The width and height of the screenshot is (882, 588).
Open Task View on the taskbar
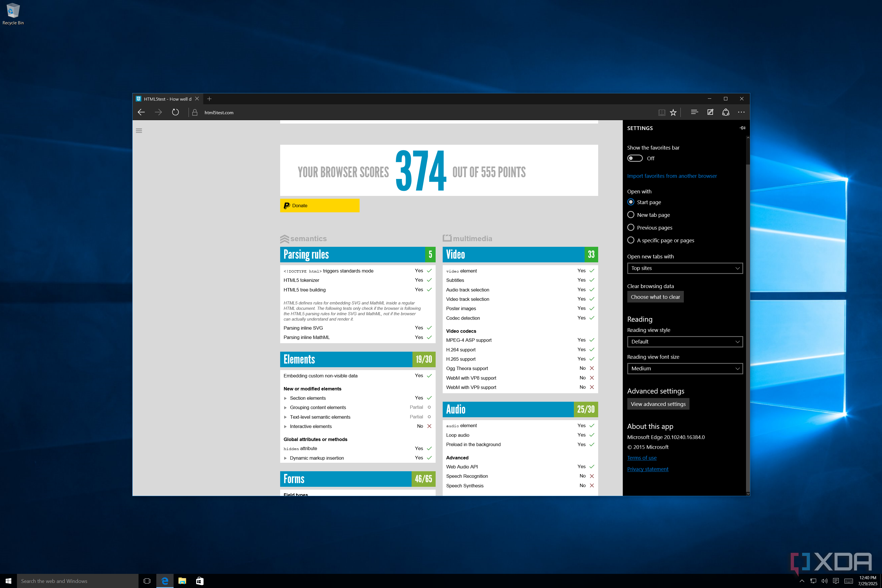(x=147, y=580)
